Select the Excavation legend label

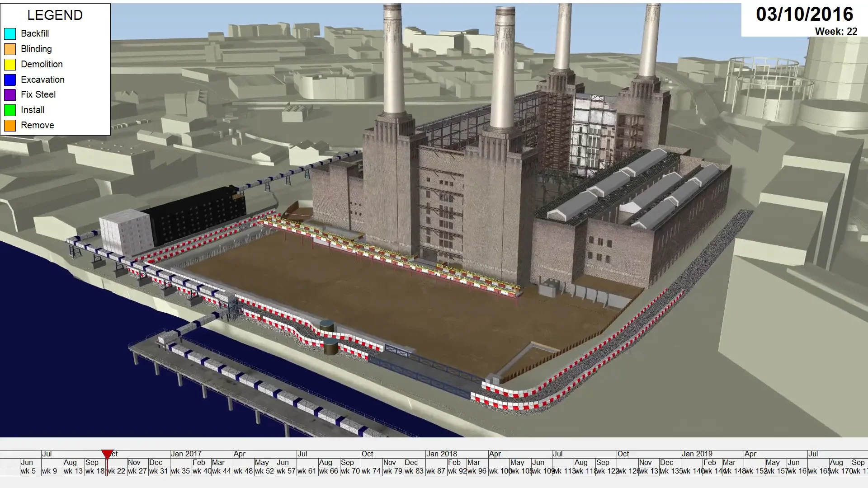tap(42, 80)
